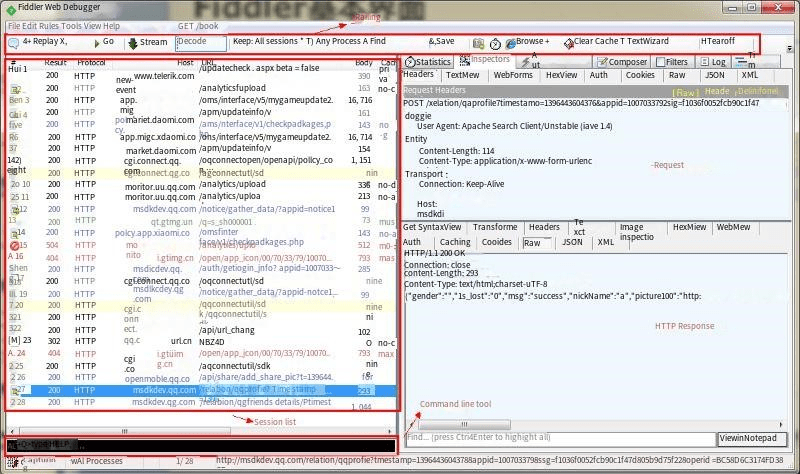Click the response pane Find text box
Screen dimensions: 800x474
561,438
